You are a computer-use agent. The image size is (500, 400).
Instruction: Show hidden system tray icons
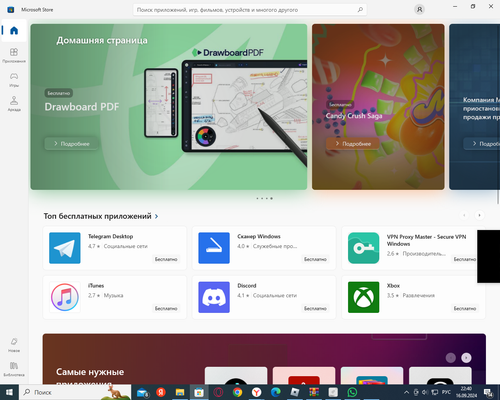pyautogui.click(x=406, y=392)
